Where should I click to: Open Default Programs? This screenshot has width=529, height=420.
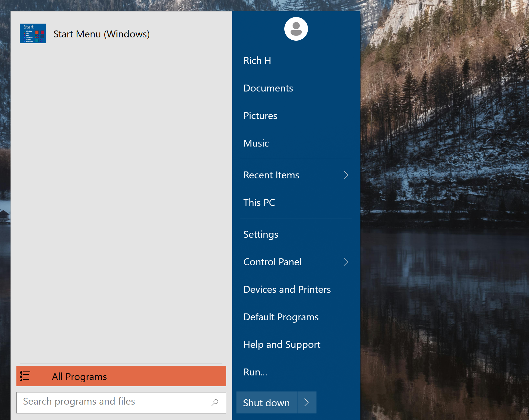281,317
